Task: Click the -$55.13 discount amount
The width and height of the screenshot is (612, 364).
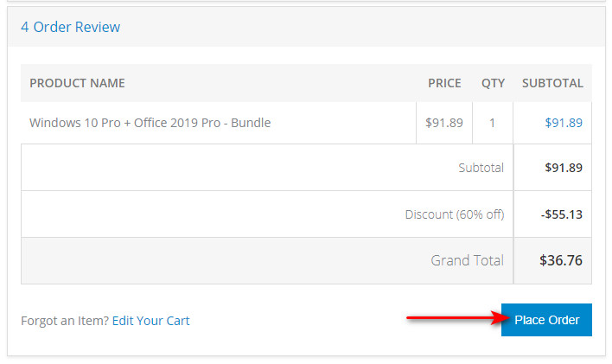Action: [562, 214]
